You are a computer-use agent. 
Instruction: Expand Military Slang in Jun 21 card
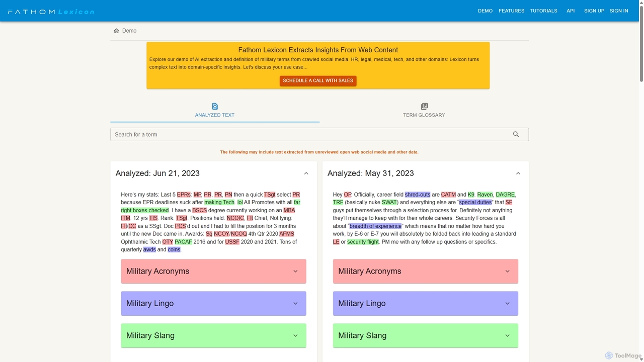pos(213,335)
